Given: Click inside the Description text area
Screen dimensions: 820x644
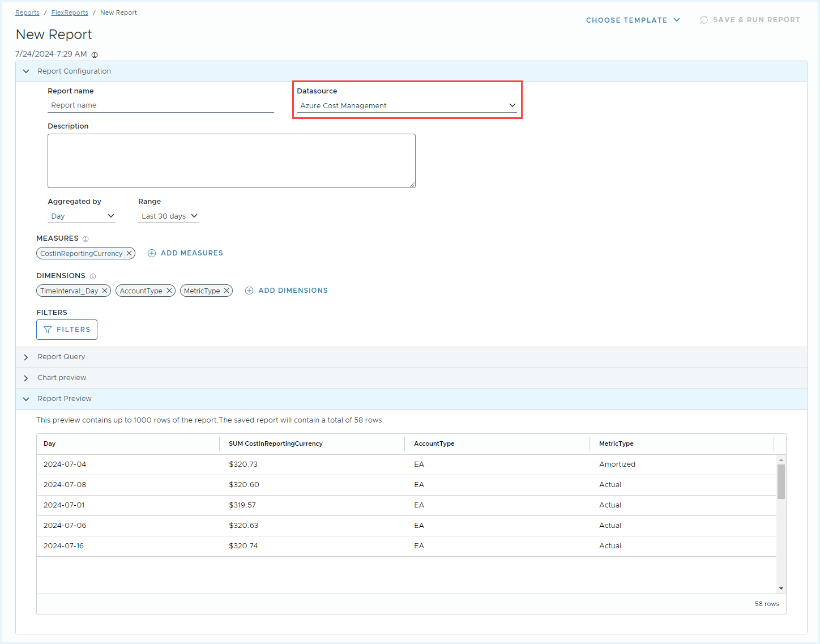Looking at the screenshot, I should 232,161.
